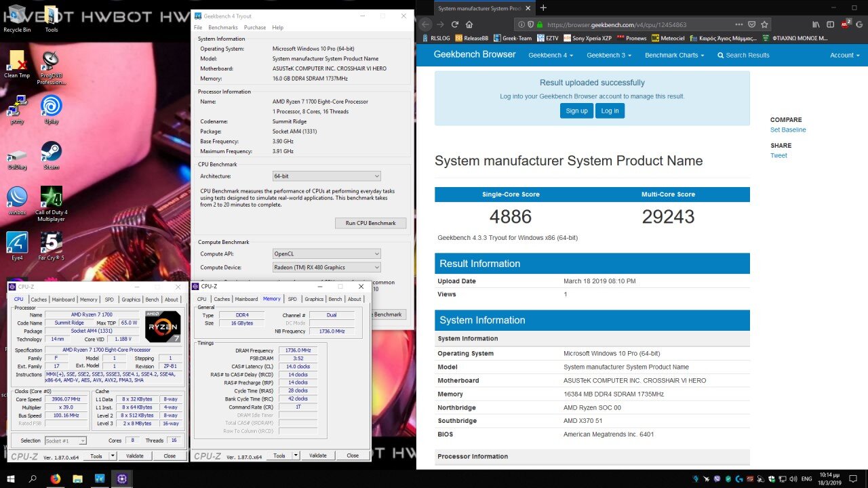Viewport: 868px width, 488px height.
Task: Select the winbox desktop icon
Action: pos(17,201)
